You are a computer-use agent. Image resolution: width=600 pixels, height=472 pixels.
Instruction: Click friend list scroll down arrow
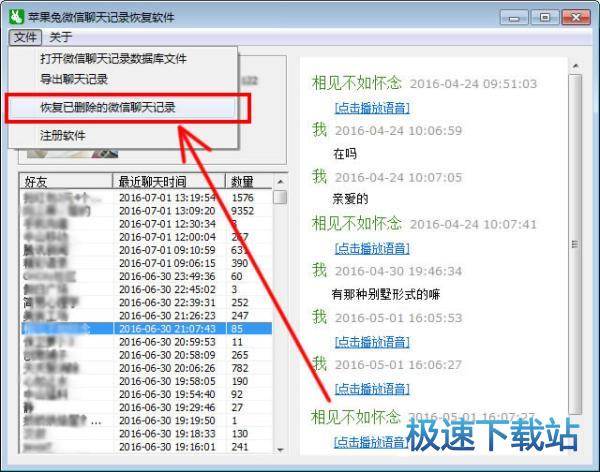pos(280,449)
